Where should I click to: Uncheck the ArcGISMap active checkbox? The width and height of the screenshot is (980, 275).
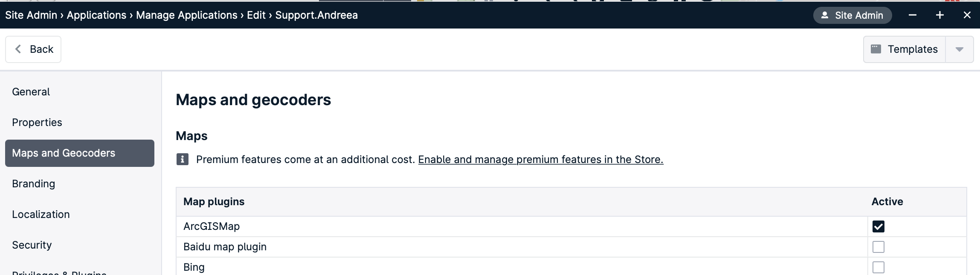click(x=879, y=226)
